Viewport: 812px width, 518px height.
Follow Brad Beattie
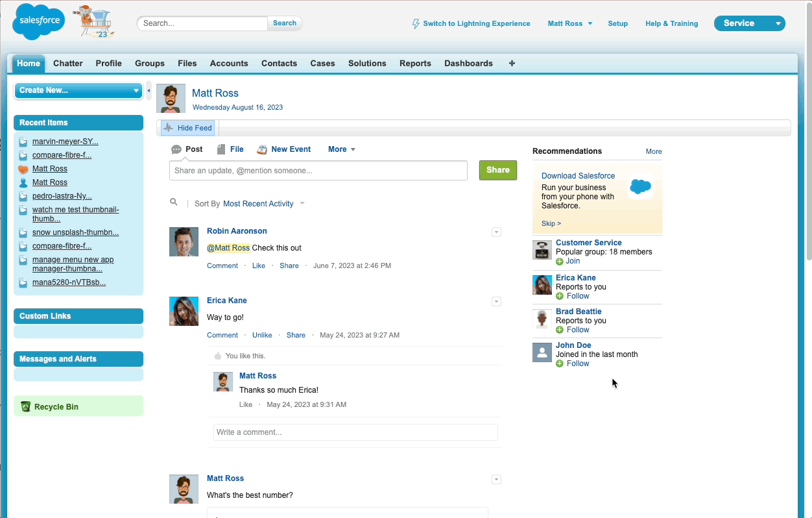[577, 330]
